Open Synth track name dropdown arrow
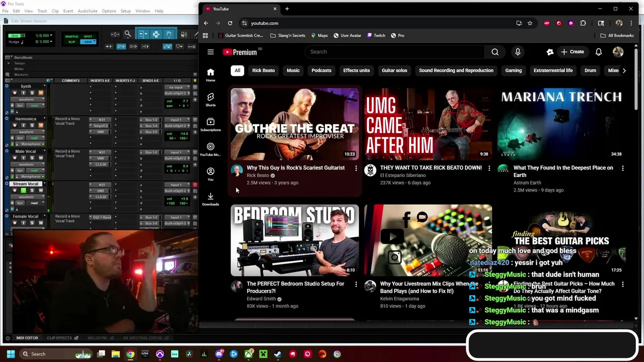644x362 pixels. pyautogui.click(x=44, y=86)
